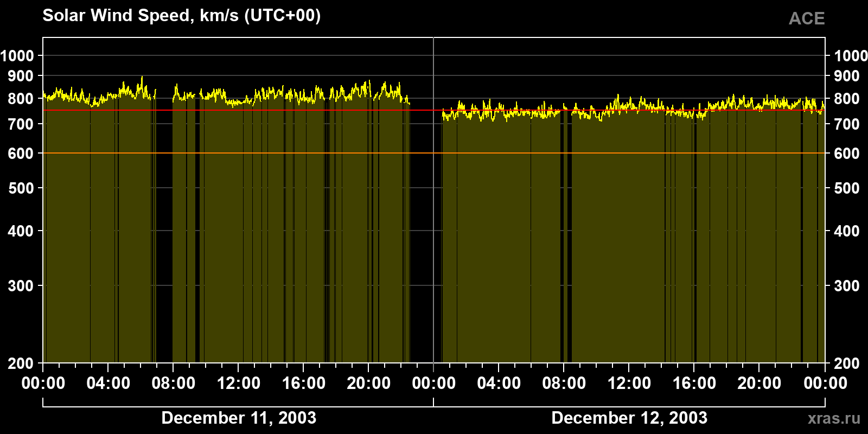Click the 08:00 tick label under December 11
Viewport: 868px width, 434px height.
174,384
